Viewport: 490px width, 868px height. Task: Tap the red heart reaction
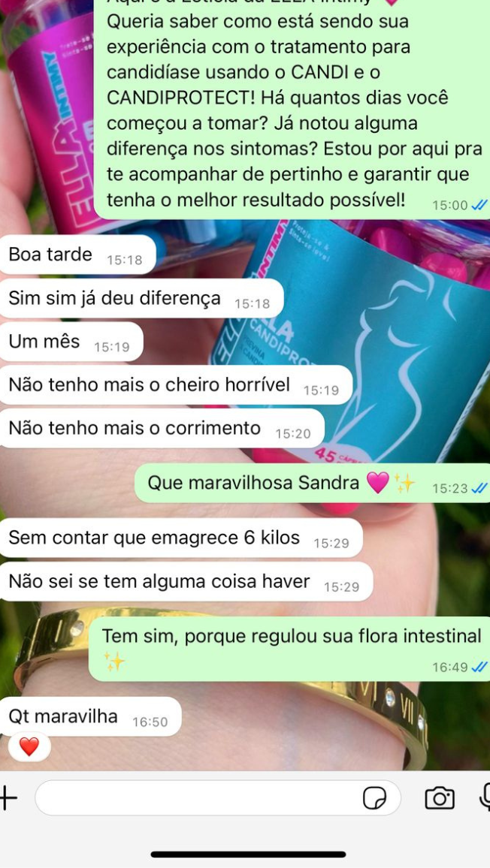pos(29,747)
